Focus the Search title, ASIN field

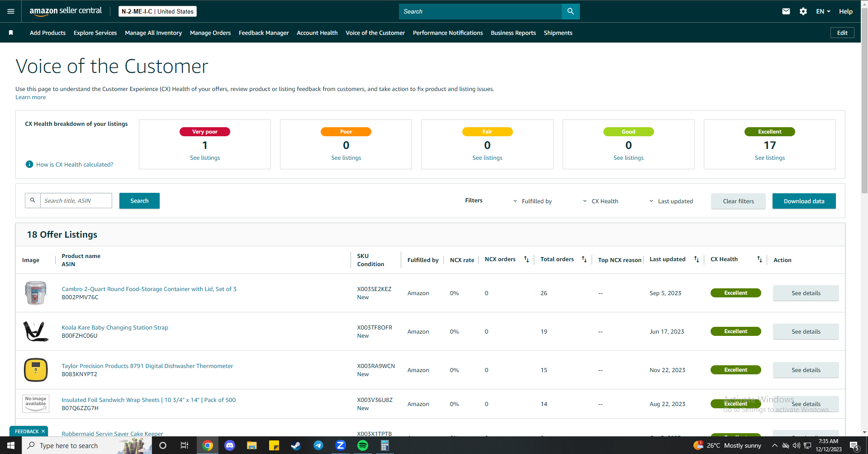(x=76, y=201)
